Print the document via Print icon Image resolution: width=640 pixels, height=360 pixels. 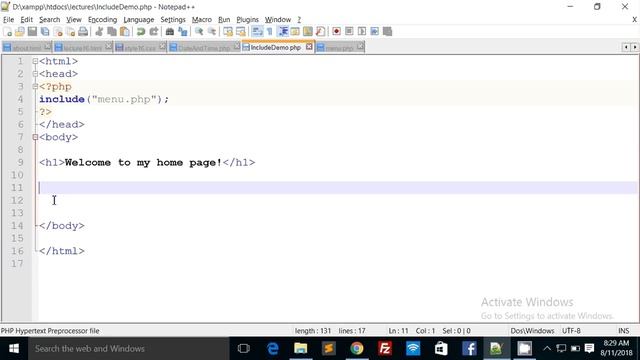[83, 31]
